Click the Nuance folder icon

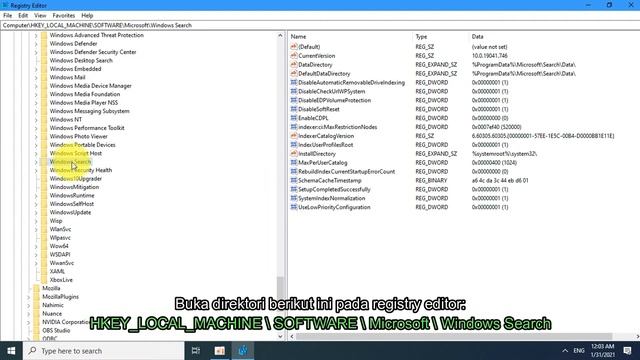(x=37, y=313)
